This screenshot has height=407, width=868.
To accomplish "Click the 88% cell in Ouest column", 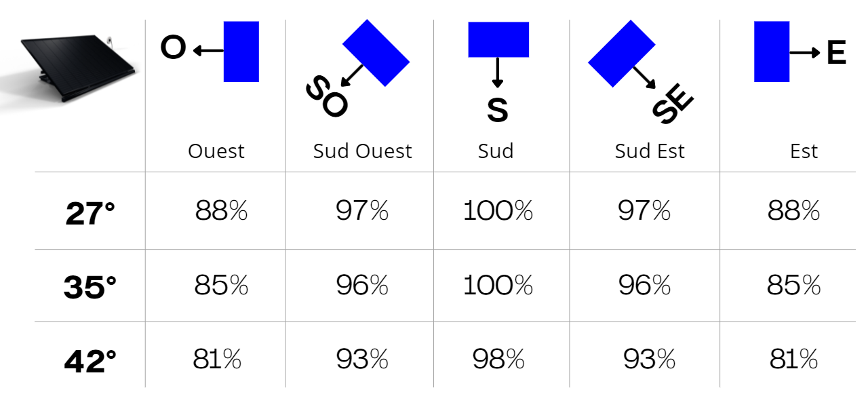I will [x=221, y=212].
